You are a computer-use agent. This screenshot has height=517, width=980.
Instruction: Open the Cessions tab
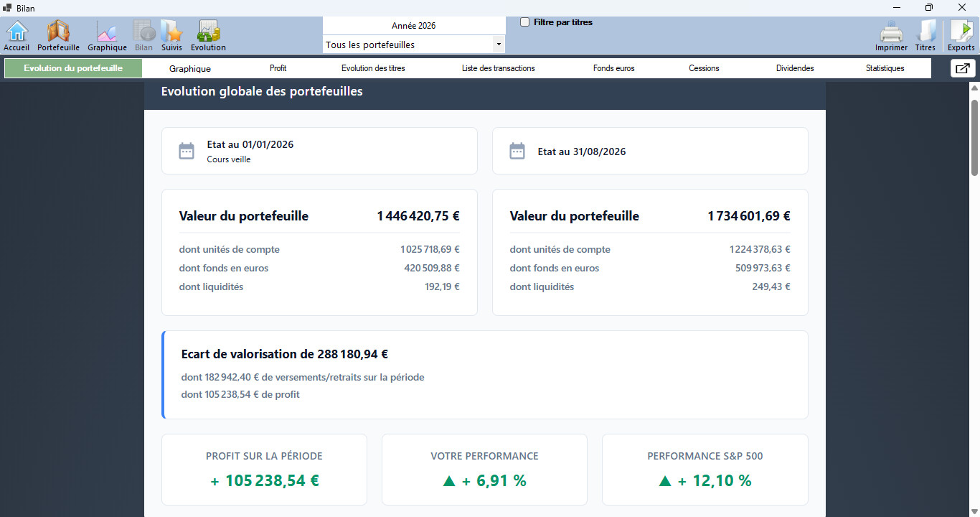705,68
